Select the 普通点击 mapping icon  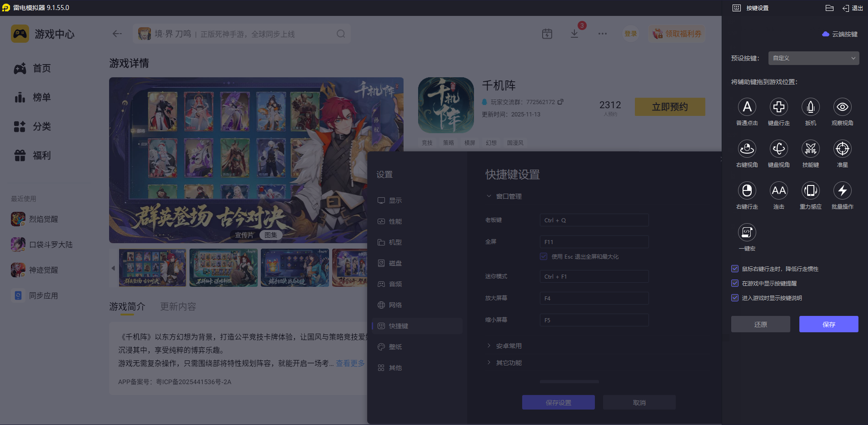pyautogui.click(x=747, y=107)
